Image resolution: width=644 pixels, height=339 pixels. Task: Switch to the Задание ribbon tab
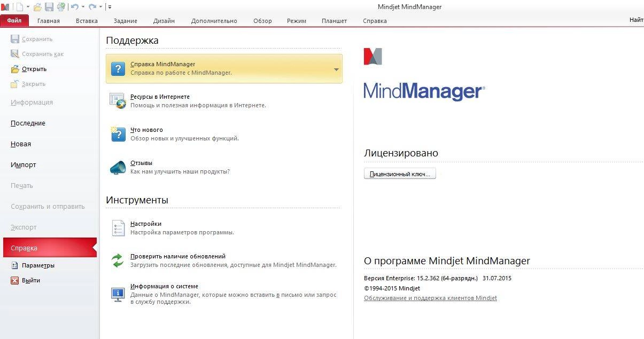[126, 21]
